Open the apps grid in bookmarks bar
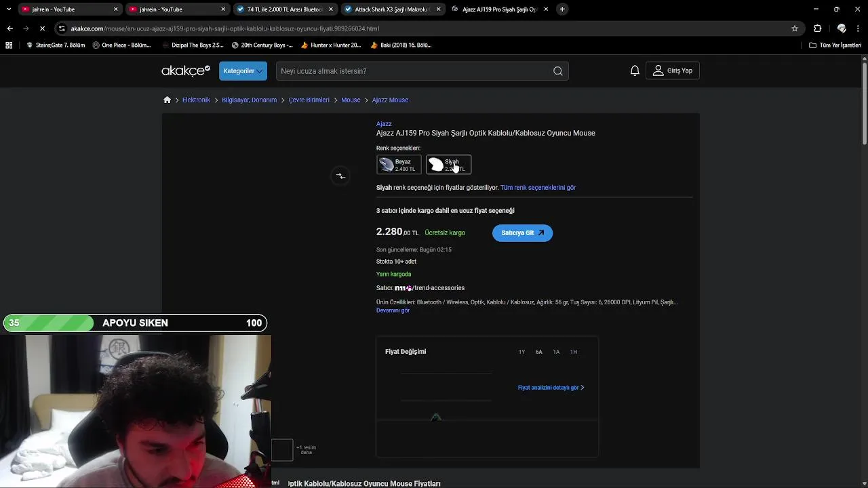868x488 pixels. [x=9, y=45]
